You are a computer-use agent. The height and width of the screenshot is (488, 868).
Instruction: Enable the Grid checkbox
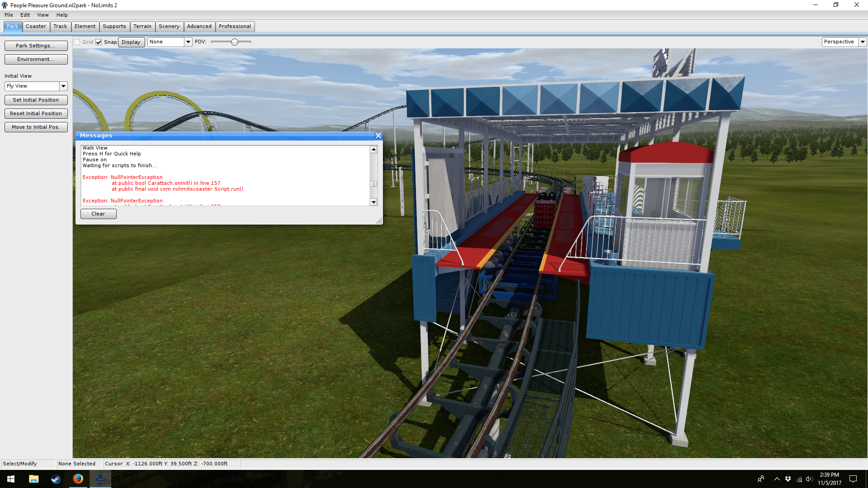click(77, 42)
